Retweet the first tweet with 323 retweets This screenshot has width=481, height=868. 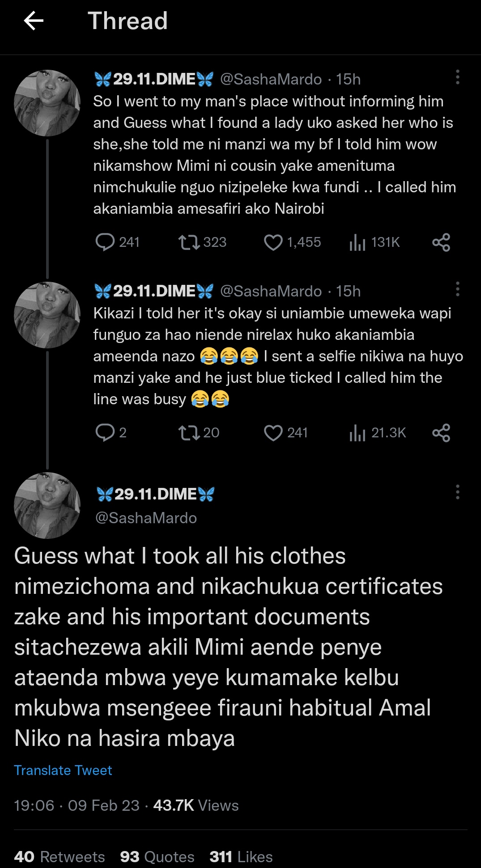tap(189, 242)
